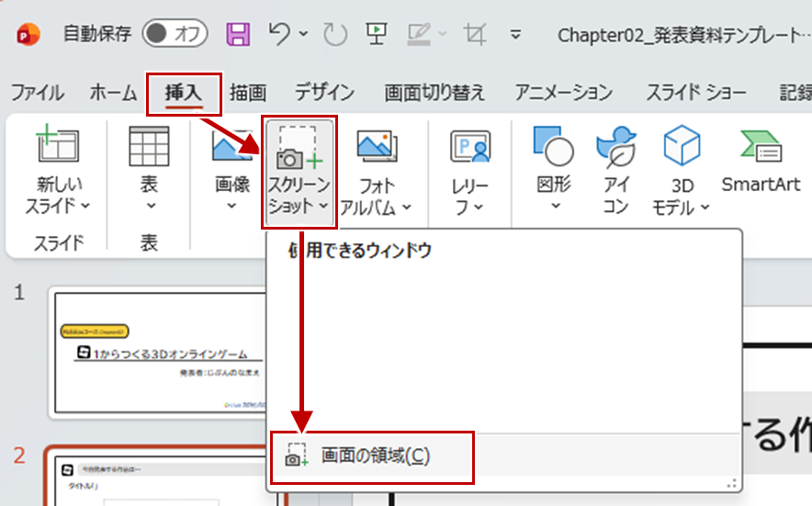Expand the 3Dモデル dropdown arrow

(705, 208)
